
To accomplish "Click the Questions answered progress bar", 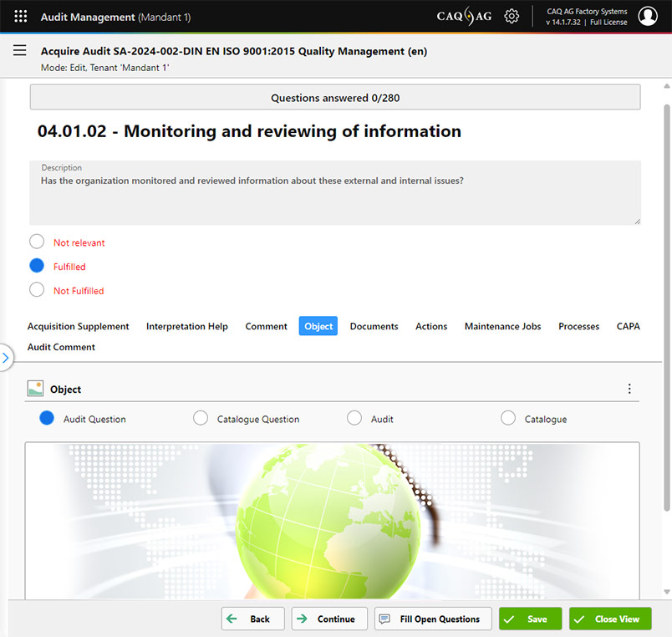I will [x=335, y=98].
